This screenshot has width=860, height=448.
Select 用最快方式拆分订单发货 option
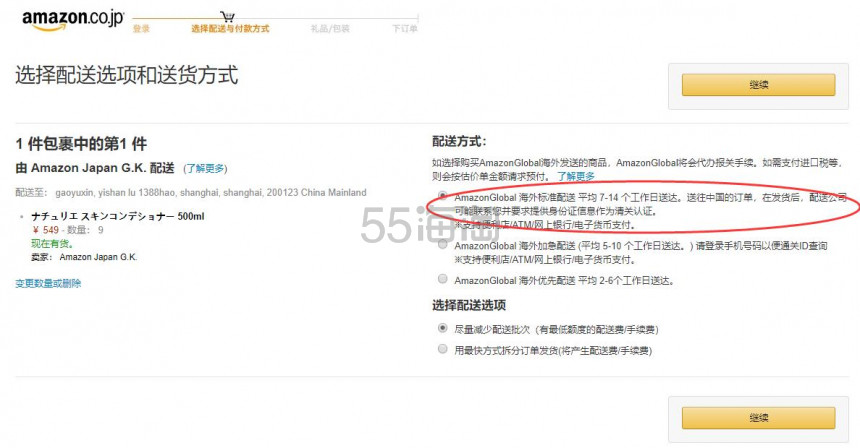pos(443,350)
